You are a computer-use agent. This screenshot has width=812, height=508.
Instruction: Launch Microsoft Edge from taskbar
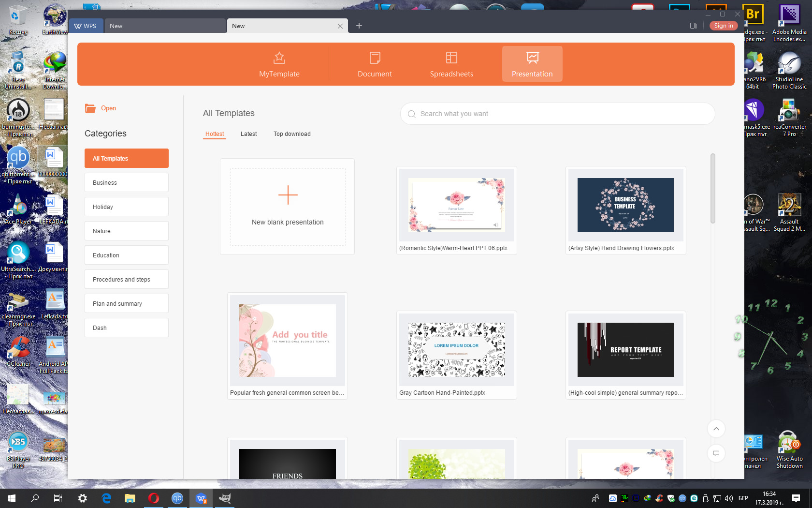[x=106, y=498]
